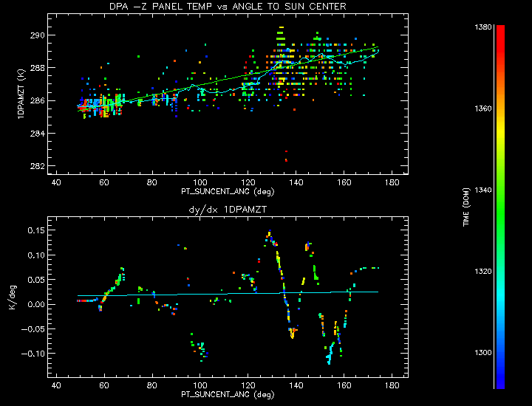Click the '0.15' y-axis tick on lower plot

pyautogui.click(x=35, y=230)
